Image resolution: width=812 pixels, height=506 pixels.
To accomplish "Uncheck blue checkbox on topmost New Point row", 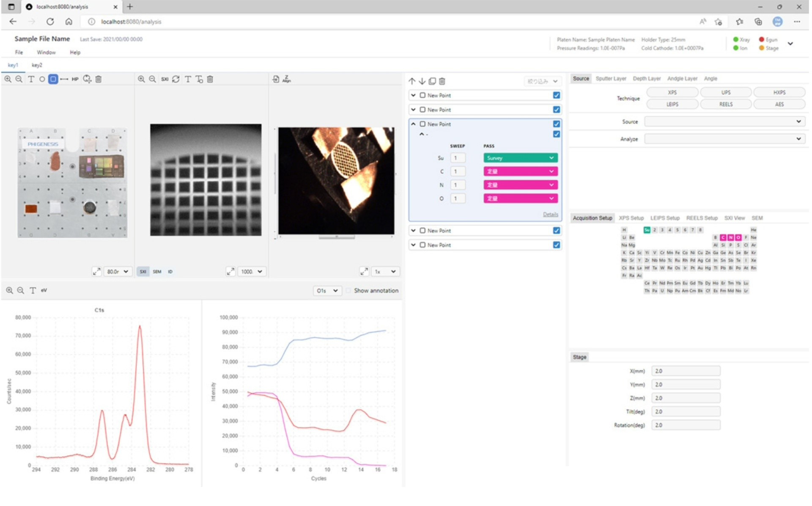I will click(x=557, y=96).
